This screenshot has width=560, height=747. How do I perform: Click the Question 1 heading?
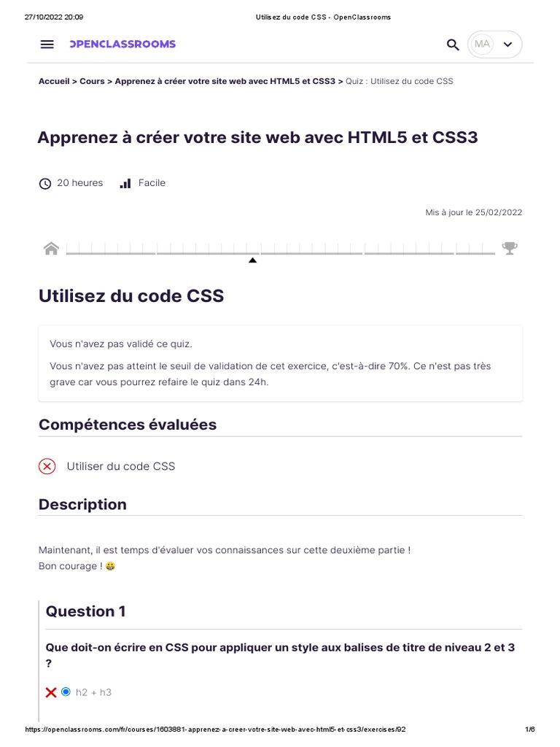pos(86,611)
